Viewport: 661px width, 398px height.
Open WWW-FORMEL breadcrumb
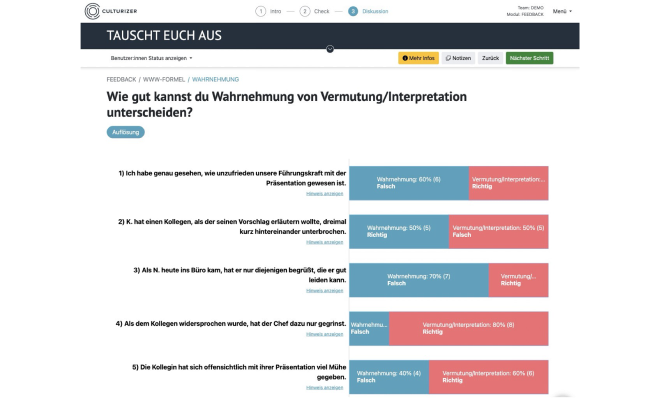point(164,79)
